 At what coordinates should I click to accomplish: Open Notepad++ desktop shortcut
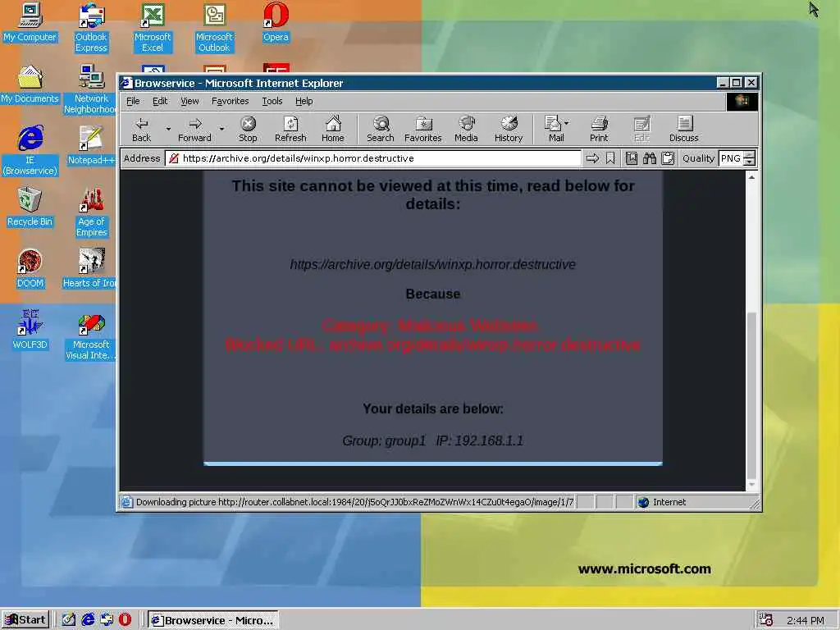point(91,145)
